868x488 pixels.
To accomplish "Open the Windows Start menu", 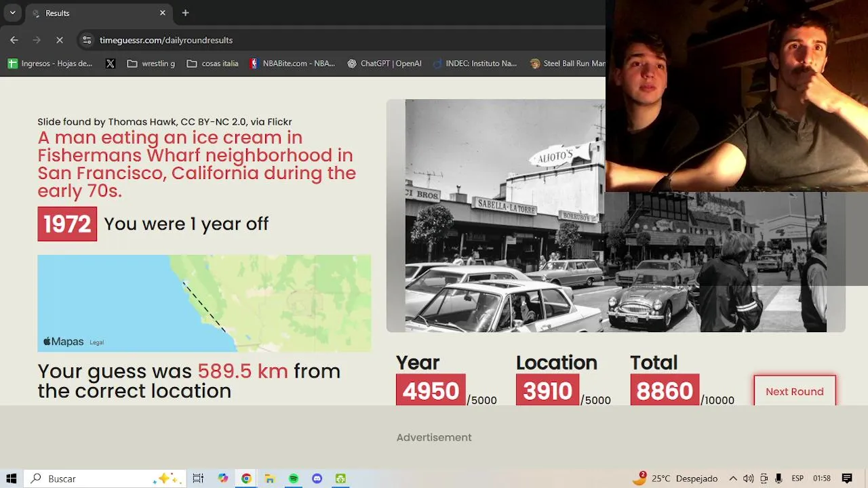I will pos(11,479).
